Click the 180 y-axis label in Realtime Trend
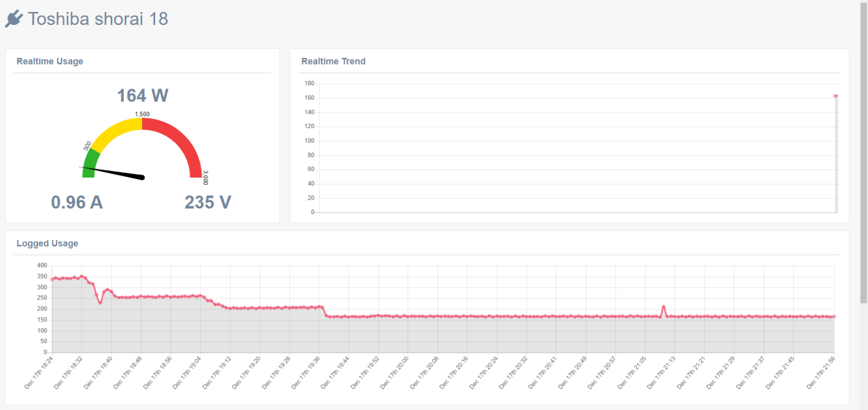868x410 pixels. pyautogui.click(x=309, y=84)
